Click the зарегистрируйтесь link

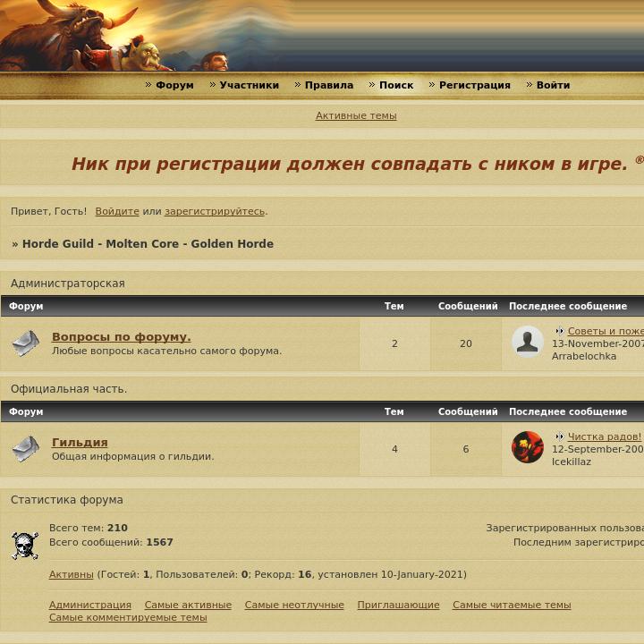pos(215,211)
